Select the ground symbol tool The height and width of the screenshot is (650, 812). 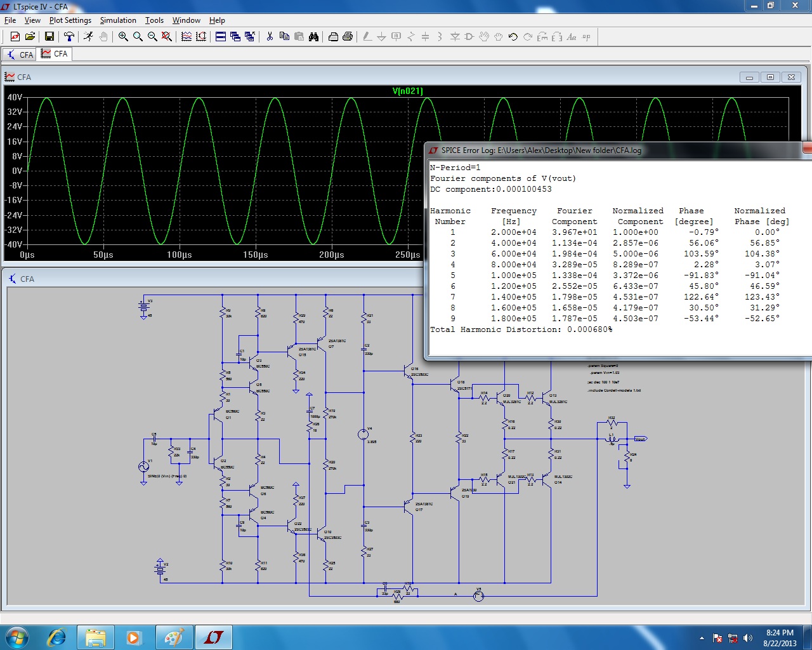point(381,37)
